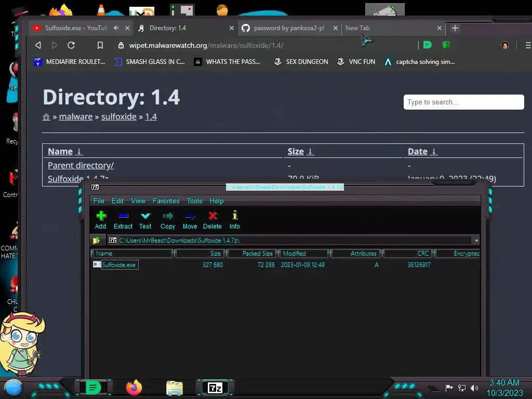Image resolution: width=532 pixels, height=399 pixels.
Task: Open the Favorites menu in 7-Zip
Action: tap(166, 201)
